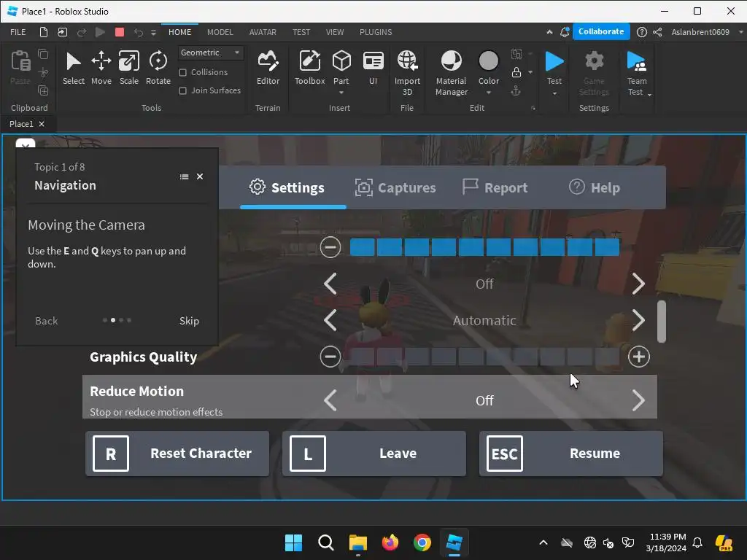This screenshot has width=747, height=560.
Task: Open the Geometric mode dropdown
Action: (x=211, y=52)
